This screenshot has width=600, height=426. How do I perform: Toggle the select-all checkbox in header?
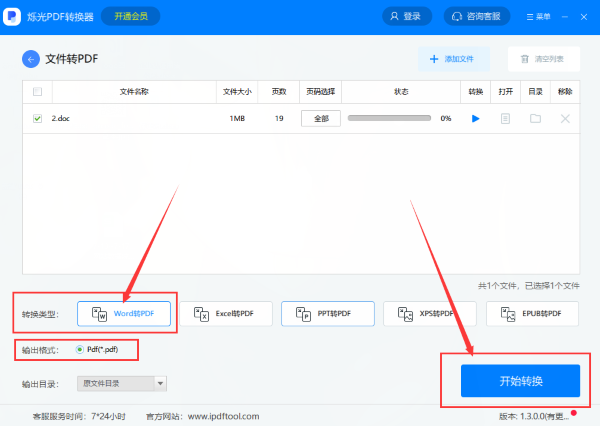point(38,92)
